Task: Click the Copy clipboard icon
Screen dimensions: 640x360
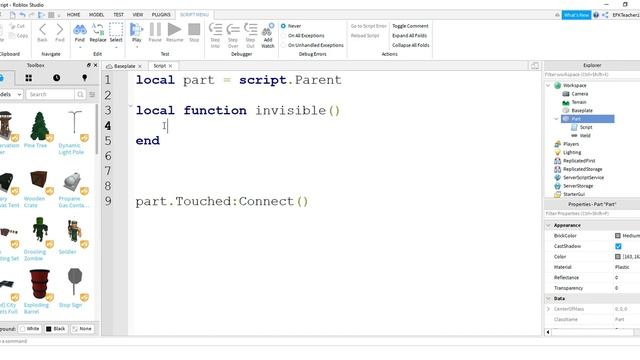Action: pyautogui.click(x=18, y=36)
